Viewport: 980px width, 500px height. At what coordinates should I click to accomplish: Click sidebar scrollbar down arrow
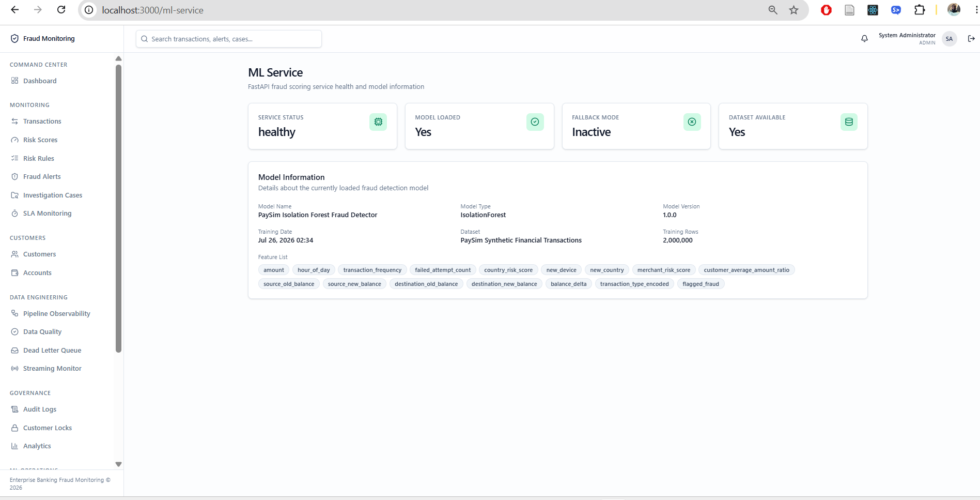pos(118,464)
